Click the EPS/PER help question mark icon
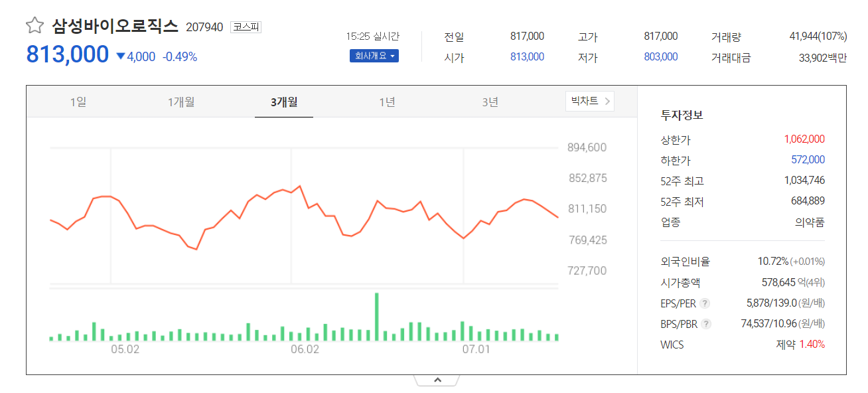The image size is (868, 393). click(705, 303)
